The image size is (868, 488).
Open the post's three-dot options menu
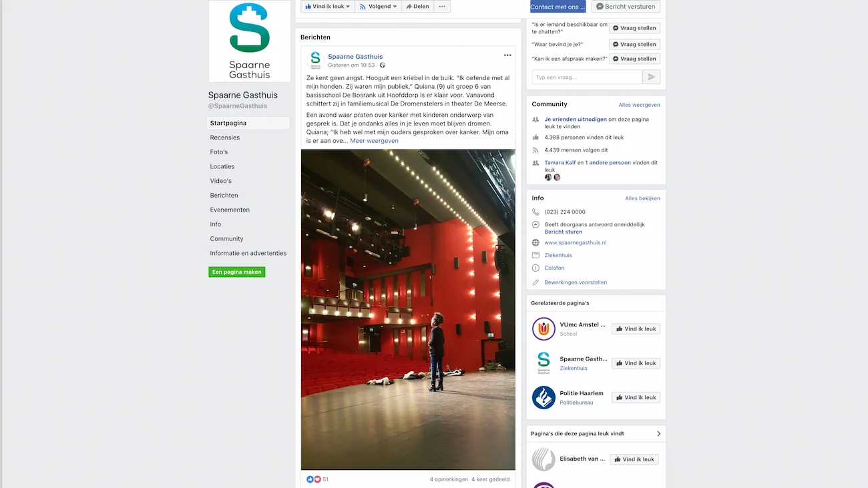pos(507,55)
